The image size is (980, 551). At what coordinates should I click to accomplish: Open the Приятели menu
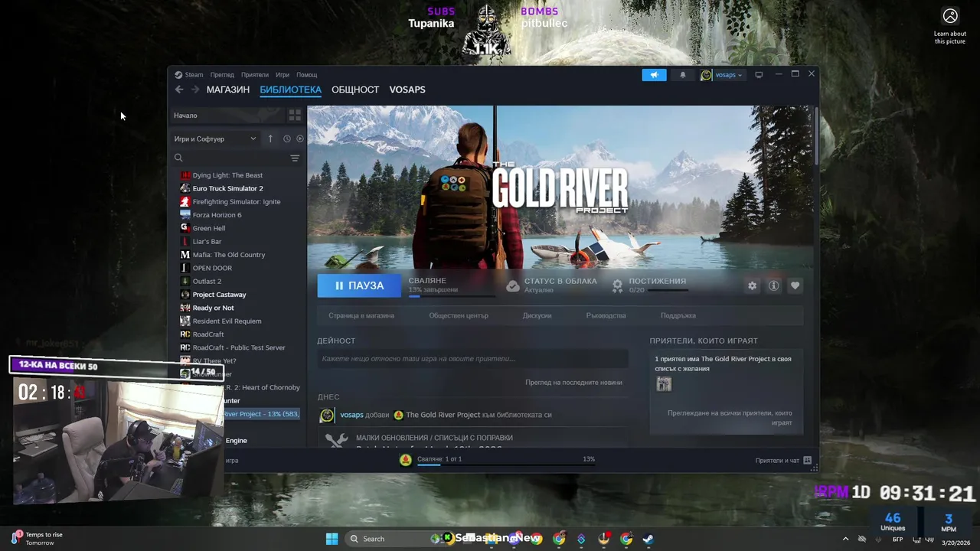coord(255,75)
